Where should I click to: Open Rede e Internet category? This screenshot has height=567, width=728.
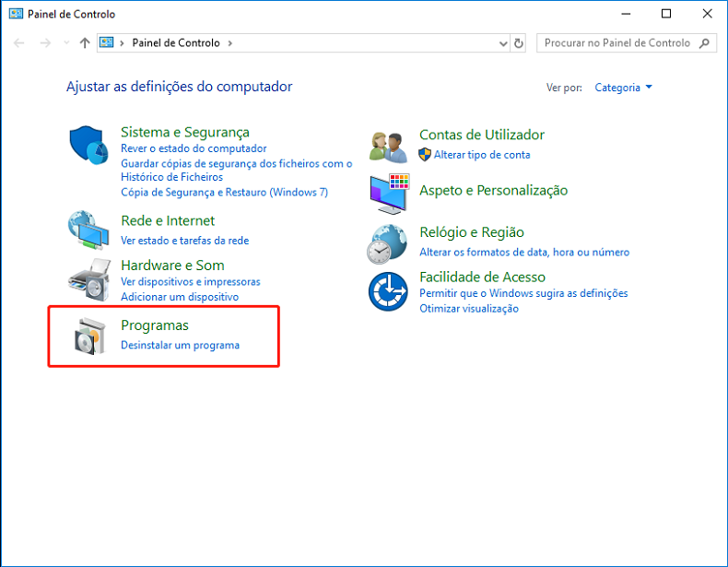pyautogui.click(x=168, y=220)
